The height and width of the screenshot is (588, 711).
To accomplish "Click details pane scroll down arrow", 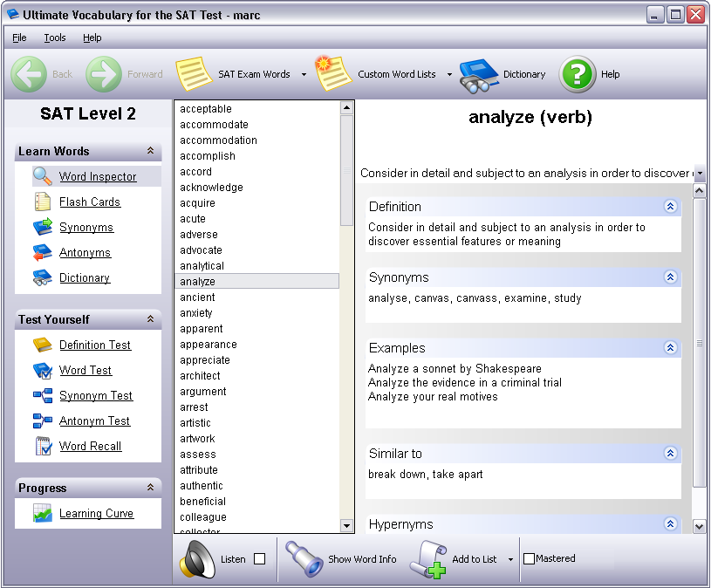I will tap(699, 527).
